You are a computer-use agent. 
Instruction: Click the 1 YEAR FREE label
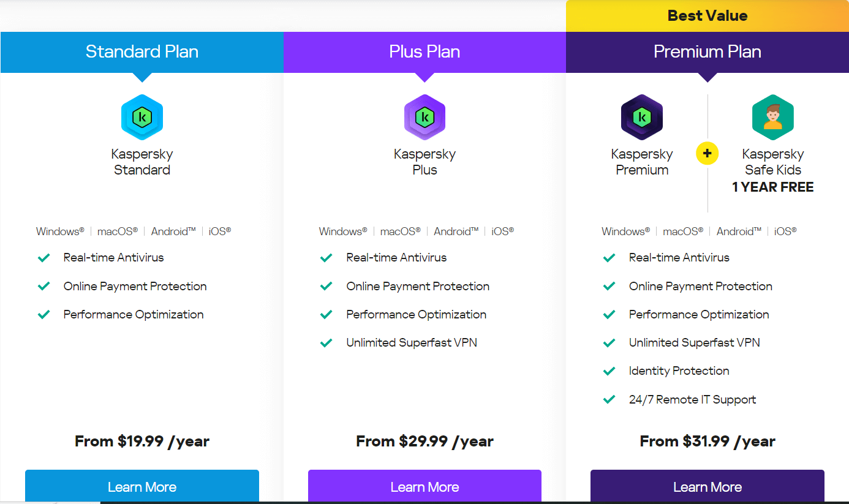click(x=773, y=187)
